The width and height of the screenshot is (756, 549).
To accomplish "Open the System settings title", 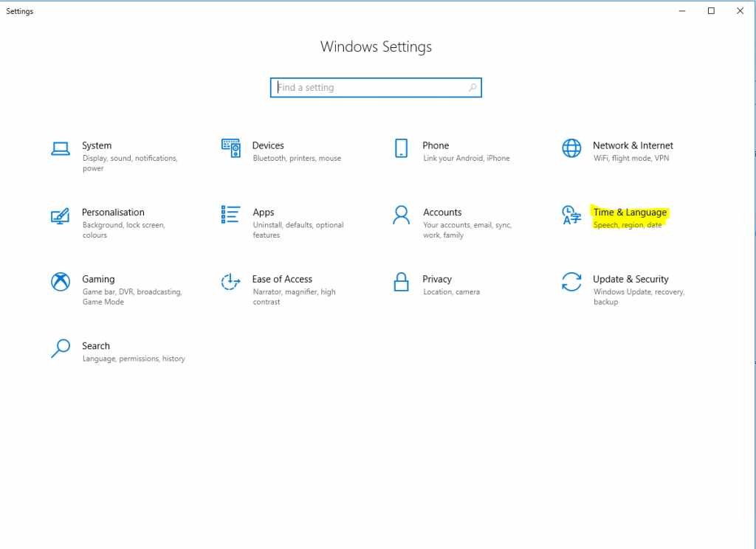I will point(97,145).
